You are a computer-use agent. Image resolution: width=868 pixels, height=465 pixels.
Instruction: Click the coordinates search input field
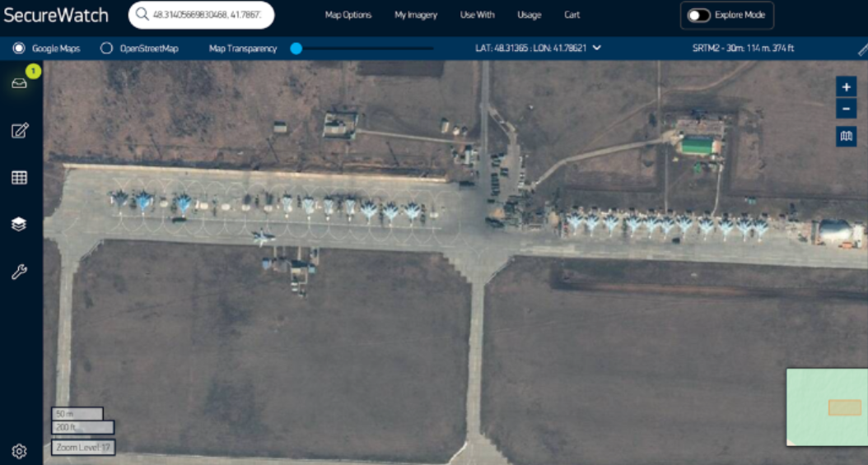[208, 15]
